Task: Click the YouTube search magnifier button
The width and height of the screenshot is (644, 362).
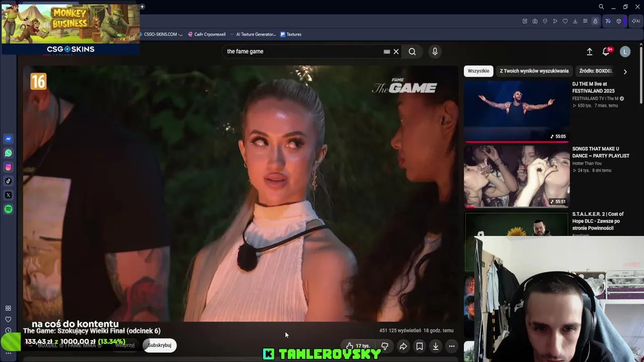Action: pyautogui.click(x=412, y=51)
